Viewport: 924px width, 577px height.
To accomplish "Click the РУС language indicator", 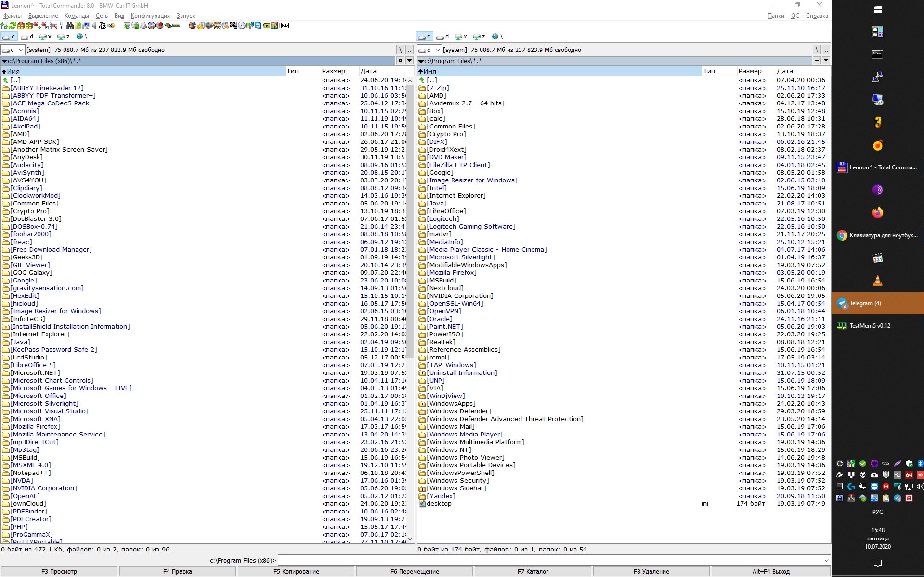I will click(x=878, y=512).
